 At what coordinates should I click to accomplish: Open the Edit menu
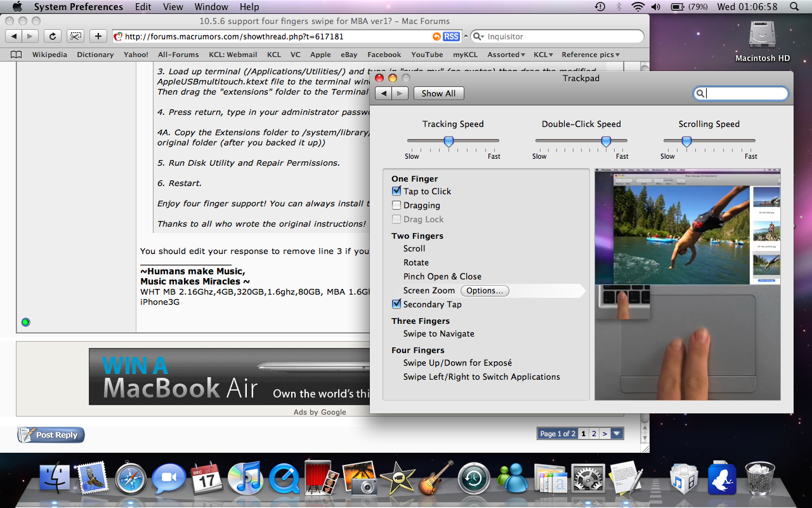pyautogui.click(x=143, y=7)
